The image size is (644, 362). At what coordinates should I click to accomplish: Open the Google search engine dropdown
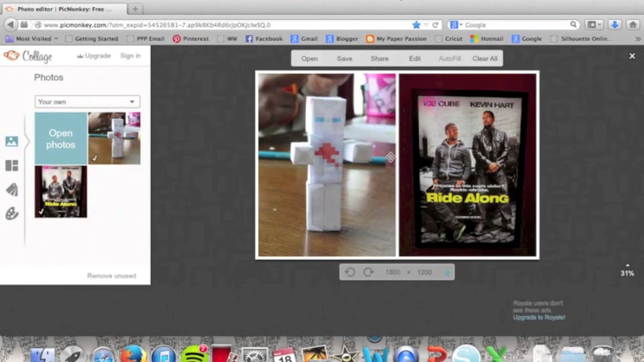point(456,25)
